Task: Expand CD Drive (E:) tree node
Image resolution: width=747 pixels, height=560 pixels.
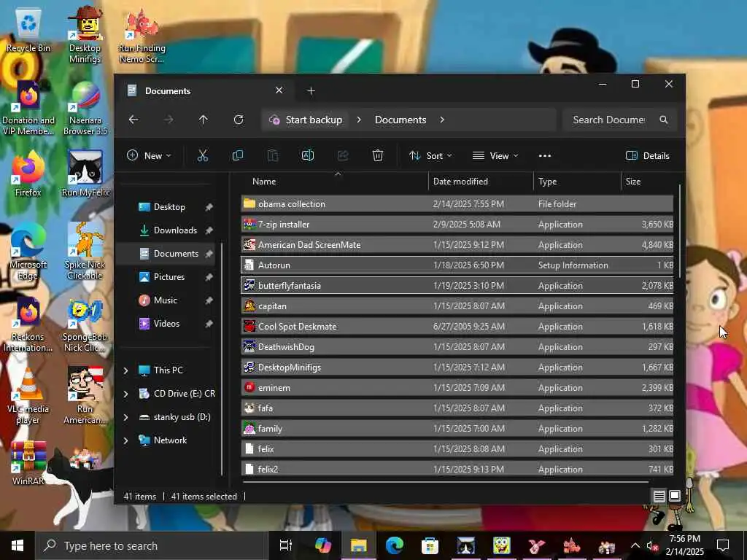Action: tap(125, 393)
